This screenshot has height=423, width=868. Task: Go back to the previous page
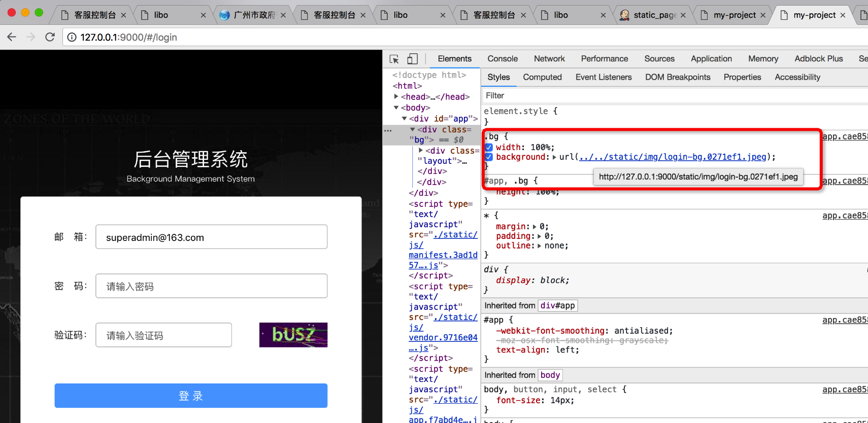point(12,37)
